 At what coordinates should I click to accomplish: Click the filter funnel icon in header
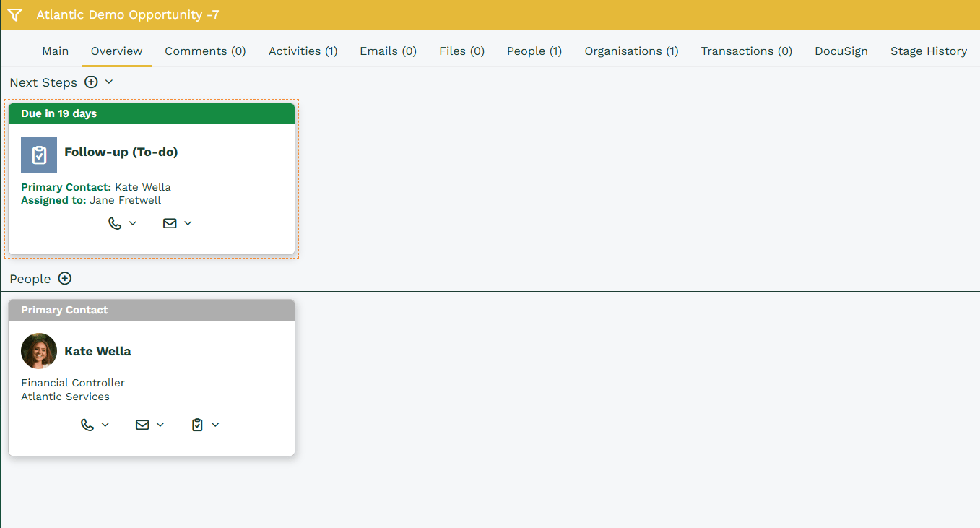click(x=15, y=14)
